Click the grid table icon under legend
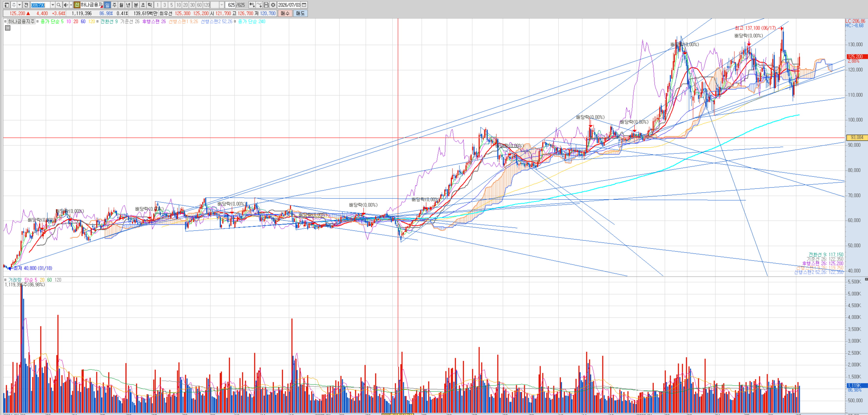This screenshot has height=415, width=868. click(x=8, y=28)
